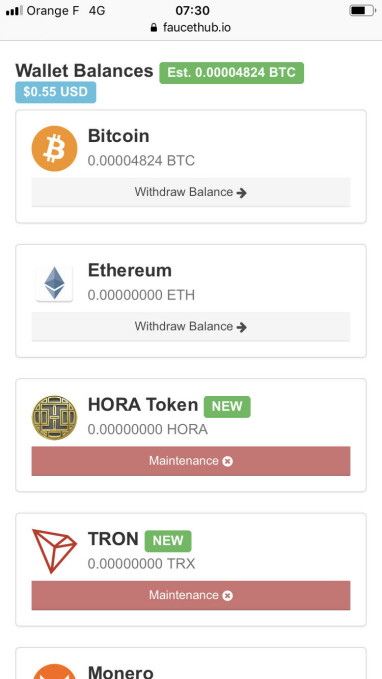Tap the Ethereum diamond logo icon
The height and width of the screenshot is (679, 382).
pos(54,283)
